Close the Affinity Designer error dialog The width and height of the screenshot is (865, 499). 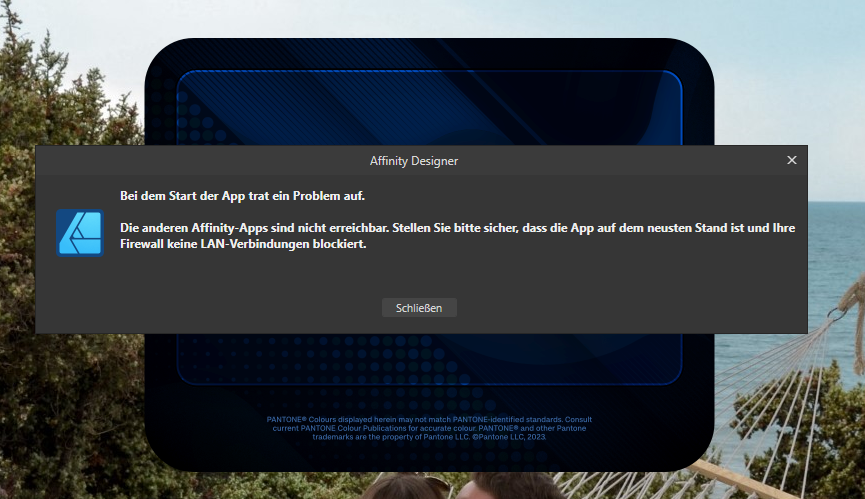pos(792,160)
